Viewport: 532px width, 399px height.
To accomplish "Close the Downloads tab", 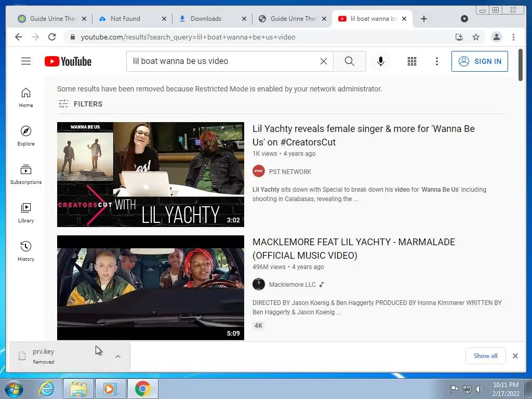I will pyautogui.click(x=244, y=19).
